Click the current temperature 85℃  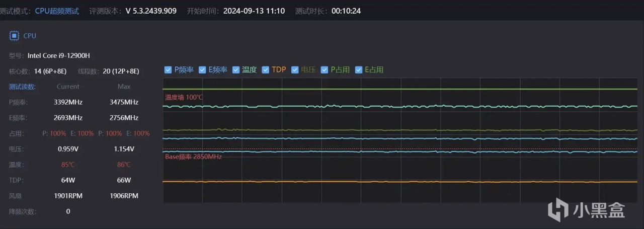(x=68, y=165)
